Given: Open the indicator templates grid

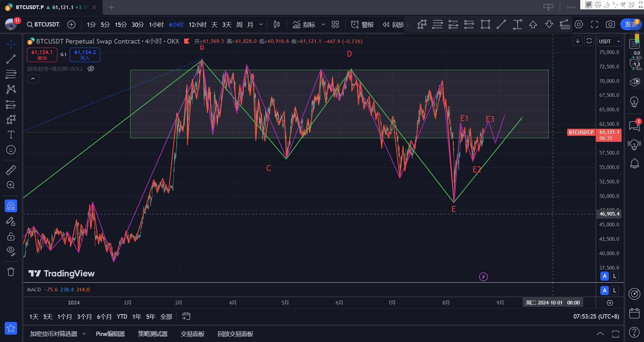Looking at the screenshot, I should click(x=335, y=24).
